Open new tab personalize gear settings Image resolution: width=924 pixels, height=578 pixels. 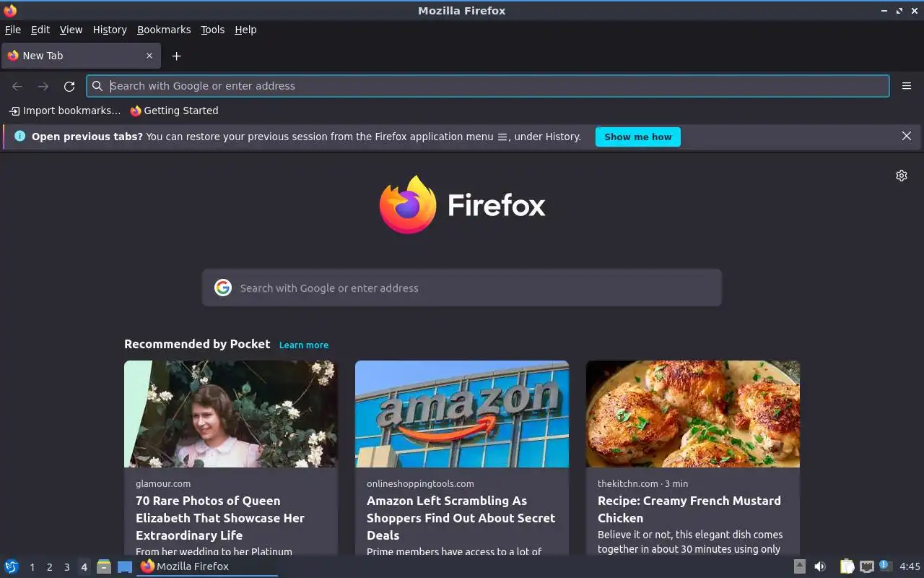(902, 176)
